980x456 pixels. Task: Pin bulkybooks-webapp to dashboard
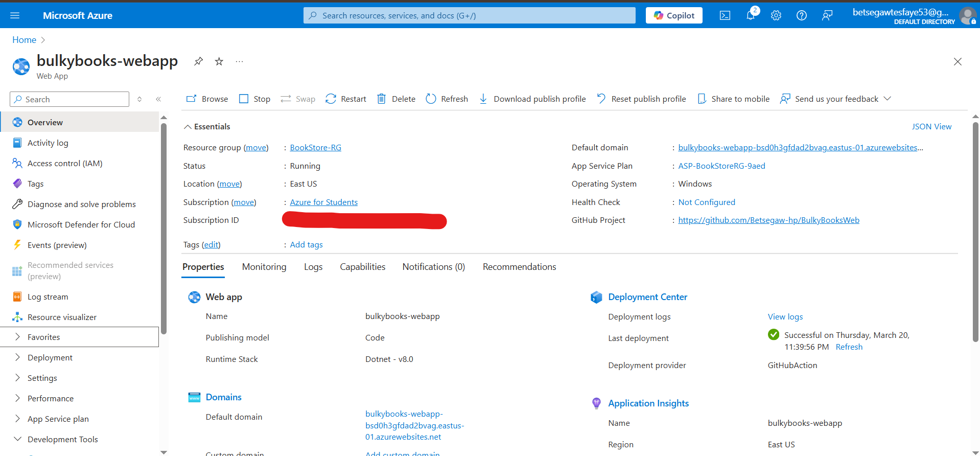point(198,61)
